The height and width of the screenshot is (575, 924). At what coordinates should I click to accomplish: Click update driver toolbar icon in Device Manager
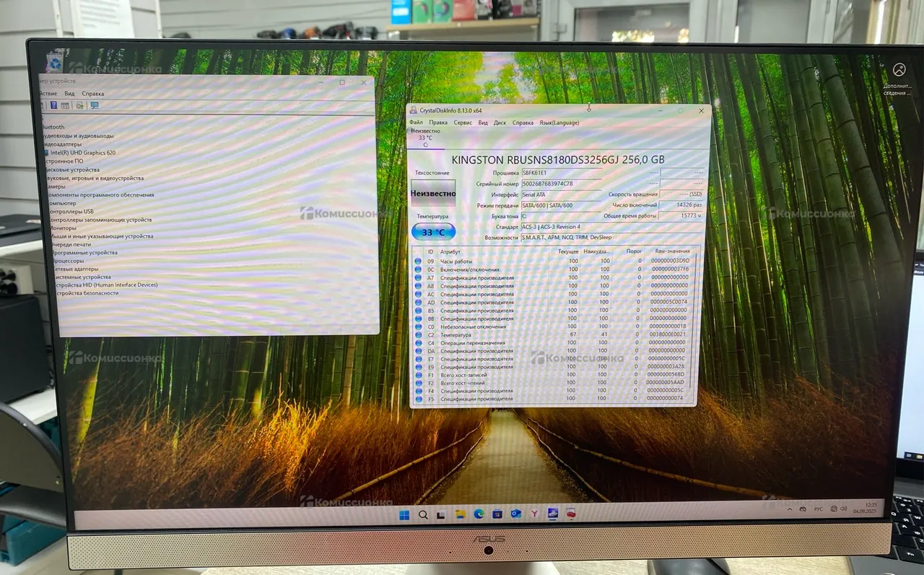pyautogui.click(x=80, y=105)
